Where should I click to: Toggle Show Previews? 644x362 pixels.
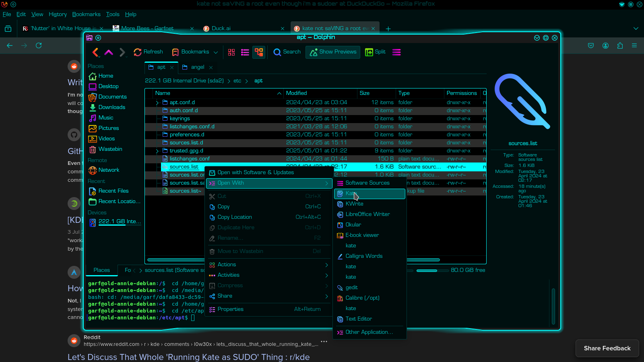333,52
